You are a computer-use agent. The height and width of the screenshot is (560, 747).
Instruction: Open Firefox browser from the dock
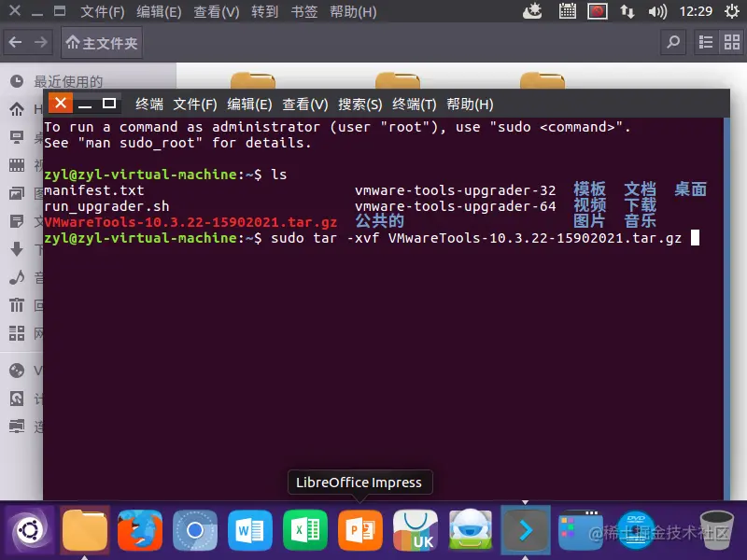[x=140, y=530]
